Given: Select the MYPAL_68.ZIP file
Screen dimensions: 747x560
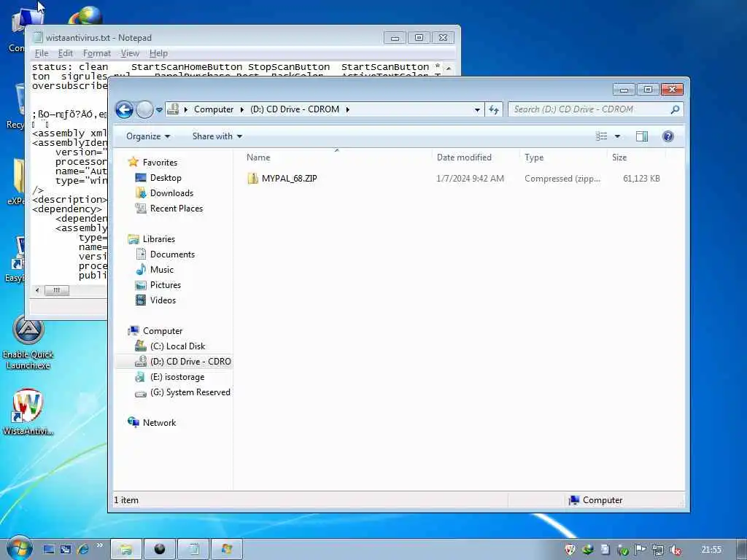Looking at the screenshot, I should coord(289,179).
